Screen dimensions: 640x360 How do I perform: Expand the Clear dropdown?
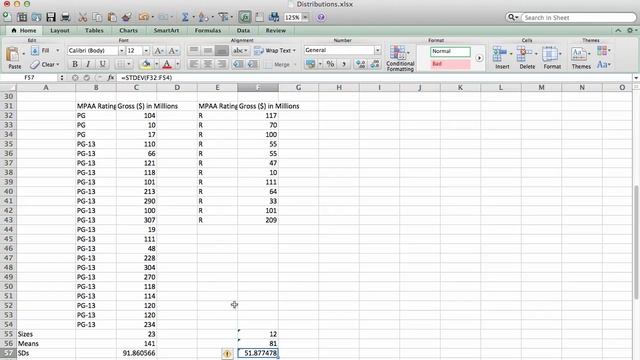click(x=58, y=64)
